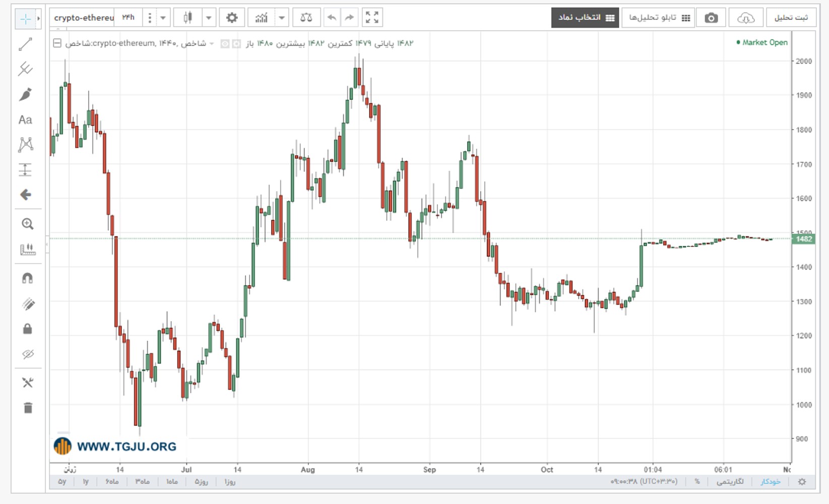Expand the interval dropdown arrow
829x504 pixels.
(x=163, y=18)
